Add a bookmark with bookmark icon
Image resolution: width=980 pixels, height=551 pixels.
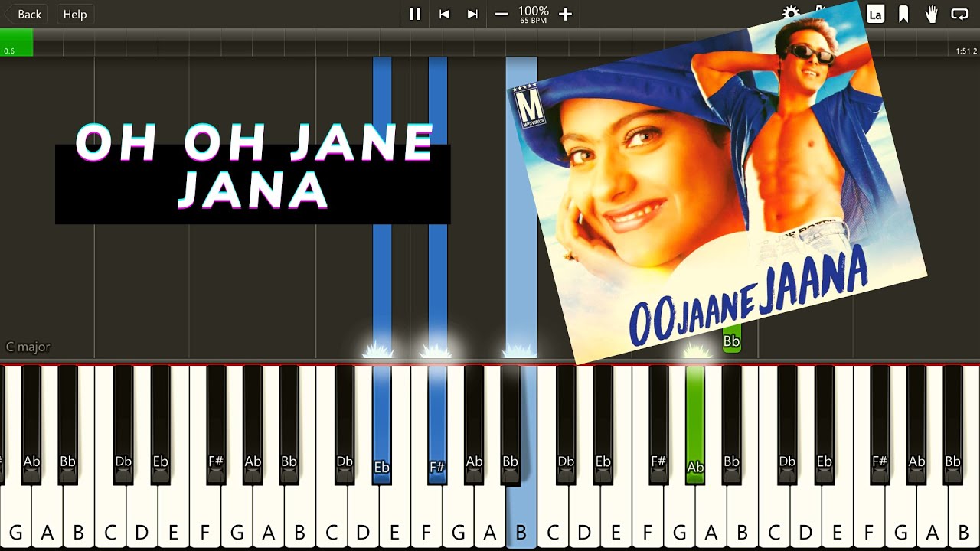click(903, 14)
